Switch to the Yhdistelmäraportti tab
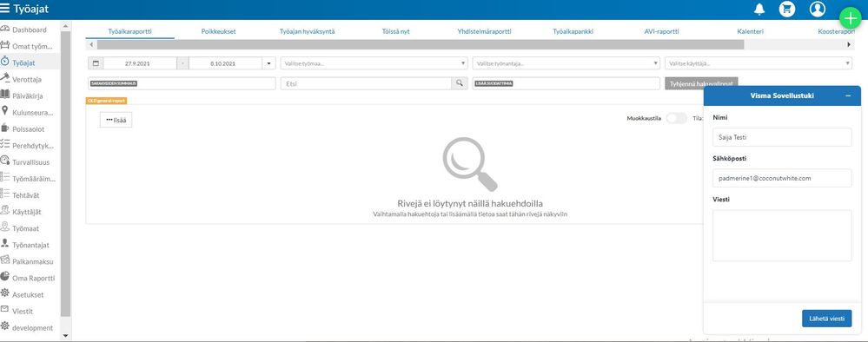 [x=484, y=31]
